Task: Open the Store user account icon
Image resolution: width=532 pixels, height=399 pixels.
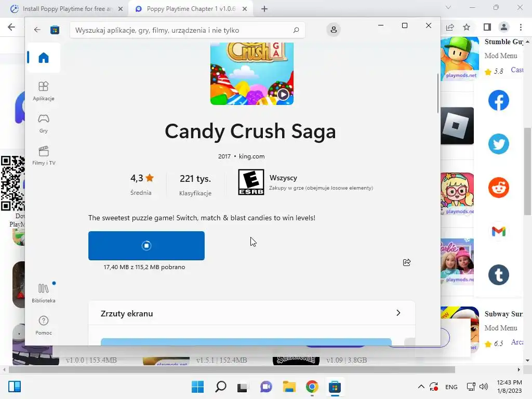Action: click(x=334, y=30)
